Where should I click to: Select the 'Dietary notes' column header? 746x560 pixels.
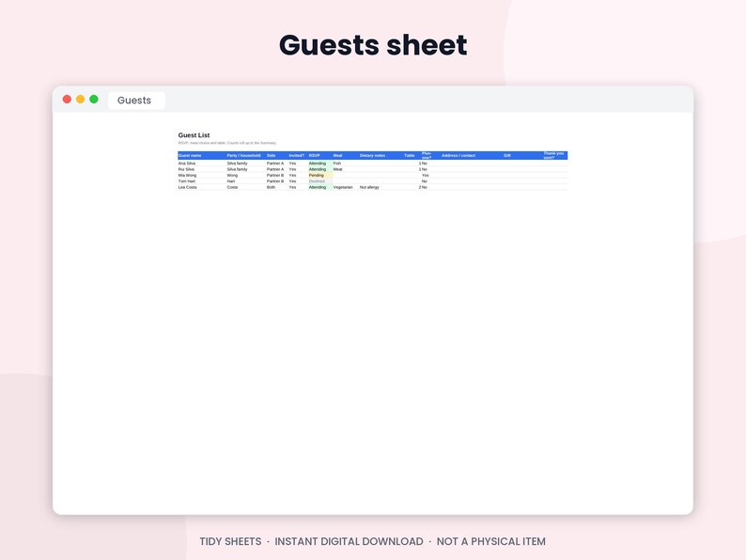pos(372,156)
